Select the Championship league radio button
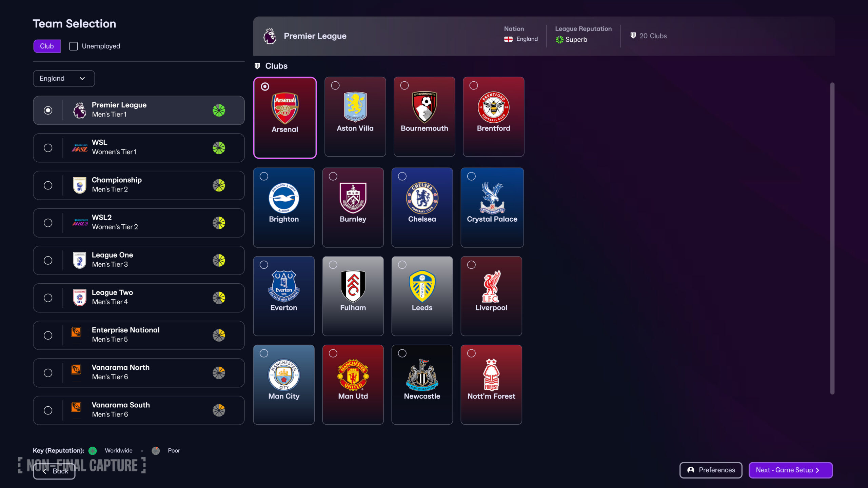 pyautogui.click(x=48, y=185)
